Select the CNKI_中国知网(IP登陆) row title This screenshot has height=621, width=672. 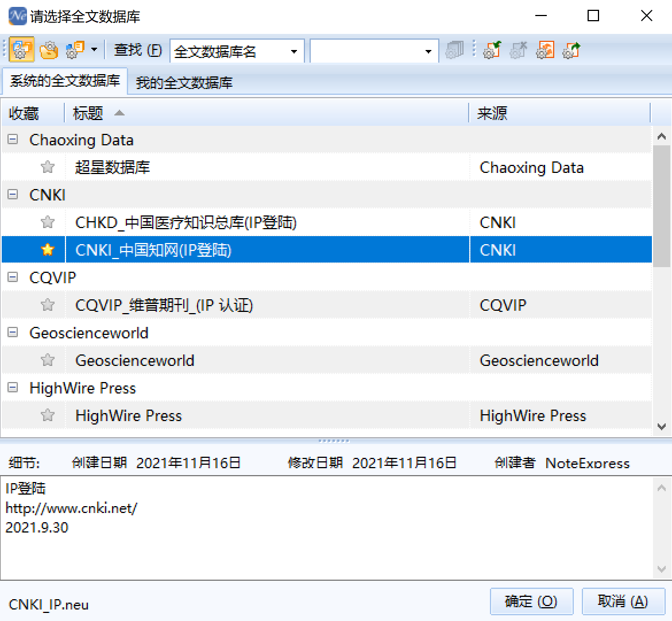[153, 250]
